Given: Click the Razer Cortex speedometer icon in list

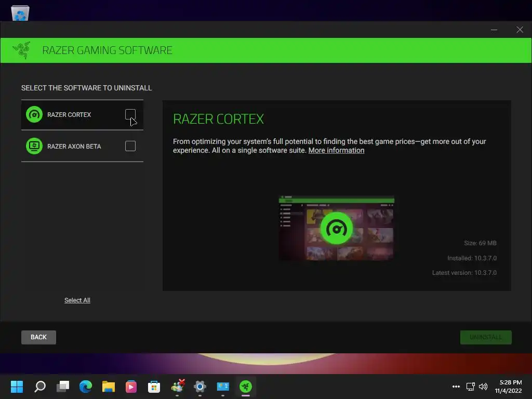Looking at the screenshot, I should (x=34, y=114).
